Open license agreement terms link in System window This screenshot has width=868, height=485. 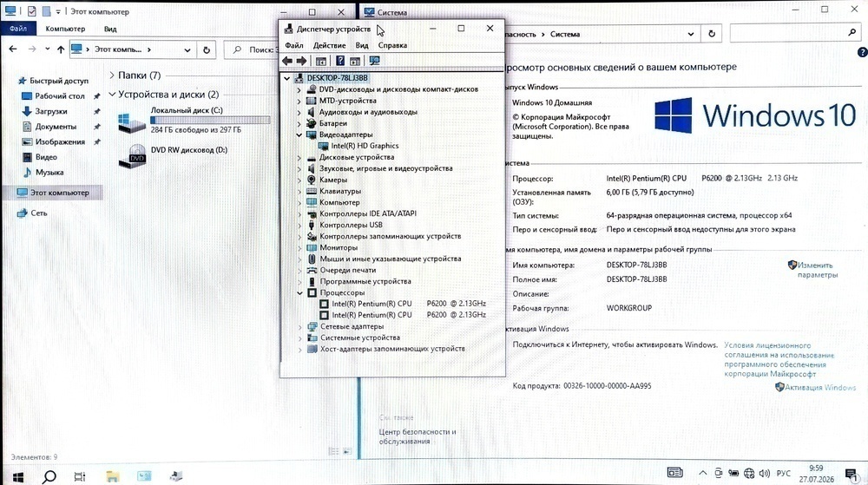779,359
